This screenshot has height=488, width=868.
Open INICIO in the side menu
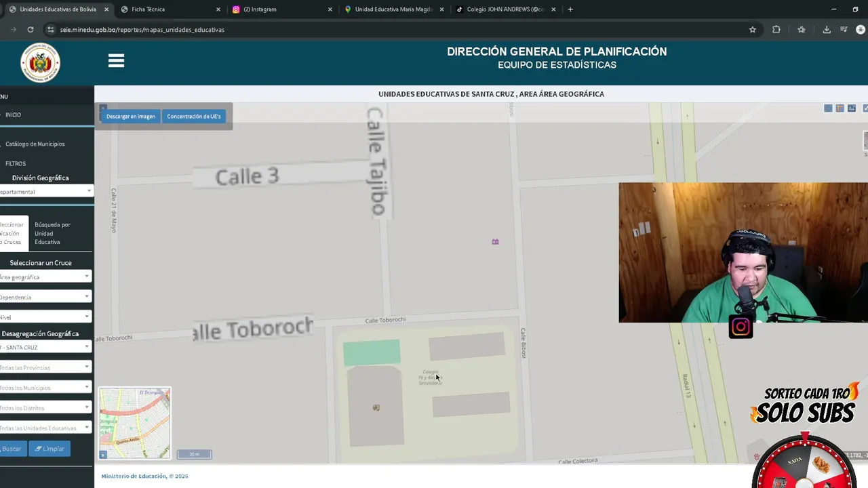pos(14,115)
